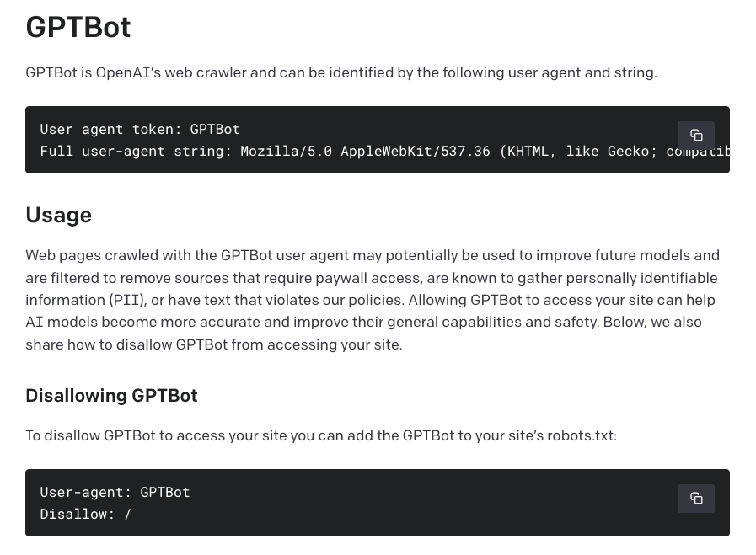Click the Disallow: / code line
756x555 pixels.
click(85, 514)
